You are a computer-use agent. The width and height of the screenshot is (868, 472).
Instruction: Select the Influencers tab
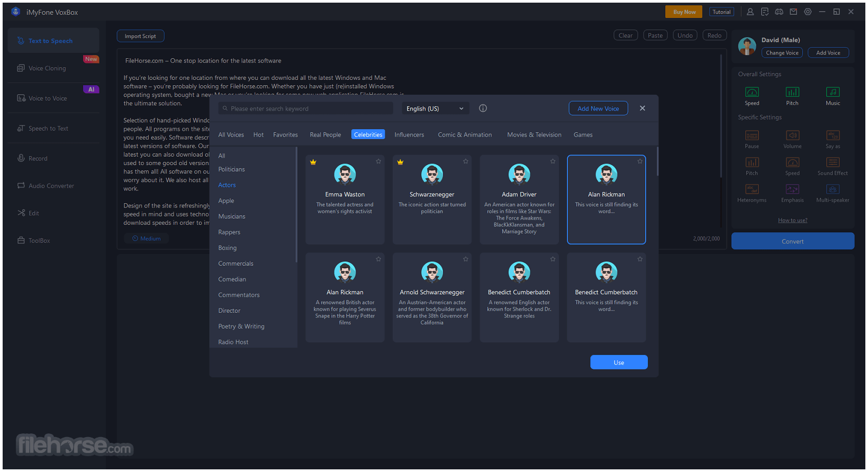409,135
